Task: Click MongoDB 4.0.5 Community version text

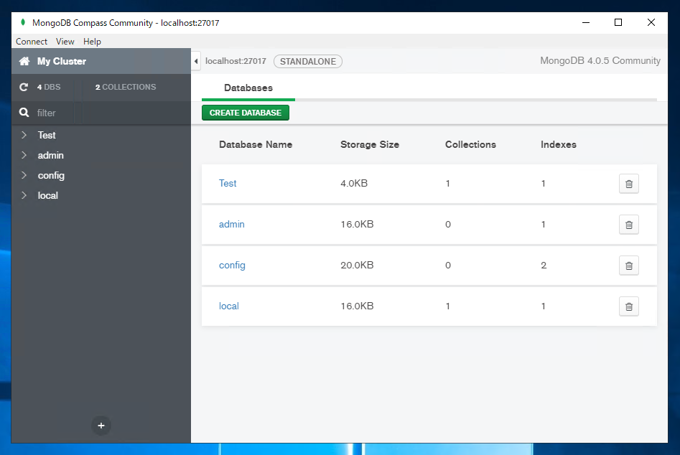Action: pos(600,61)
